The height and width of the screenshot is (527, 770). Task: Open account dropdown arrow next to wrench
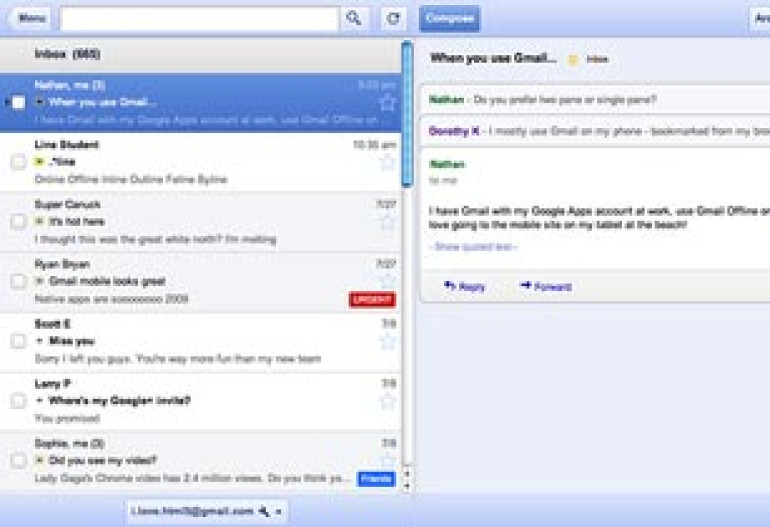(278, 512)
